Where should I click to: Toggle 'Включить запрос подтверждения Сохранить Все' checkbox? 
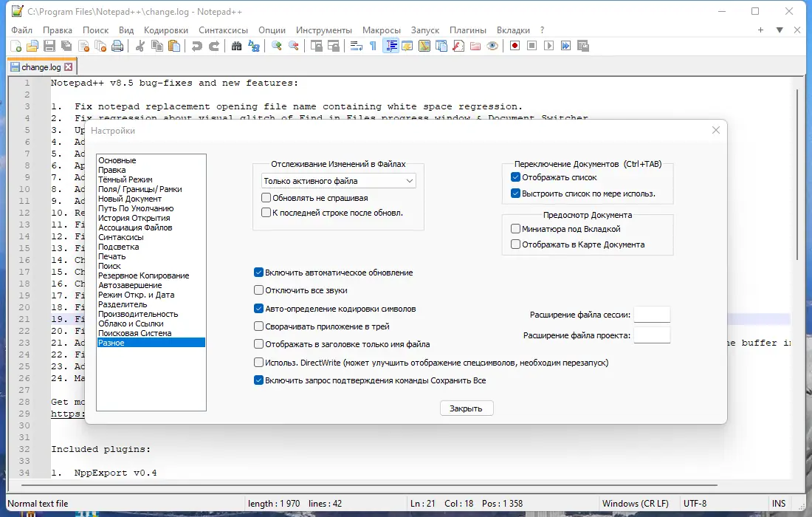[x=259, y=380]
